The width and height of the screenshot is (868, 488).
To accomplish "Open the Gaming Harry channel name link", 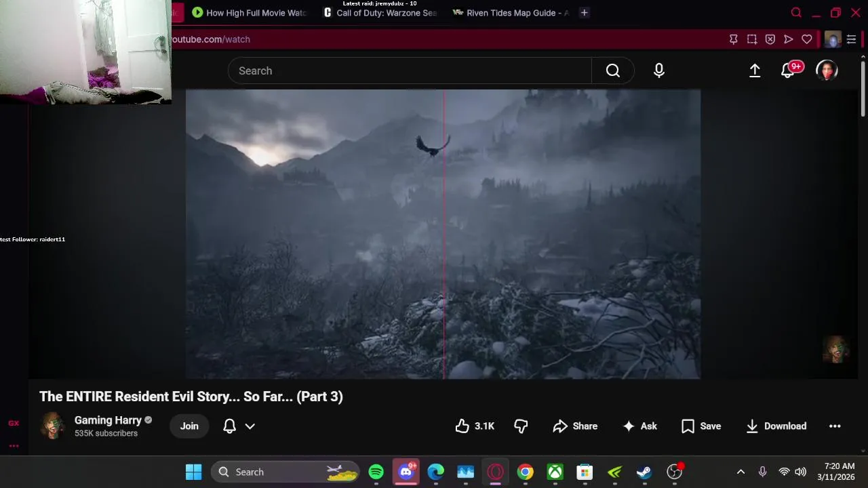I will tap(108, 420).
